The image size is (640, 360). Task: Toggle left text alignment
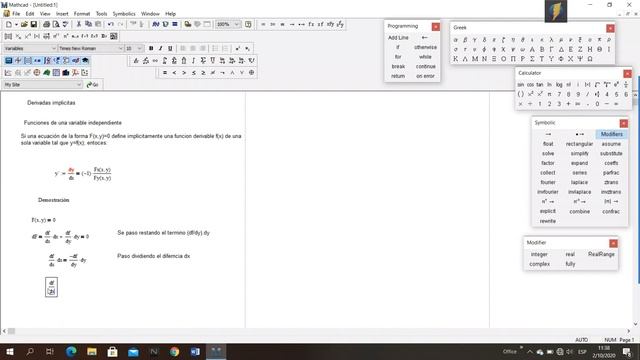coord(183,49)
